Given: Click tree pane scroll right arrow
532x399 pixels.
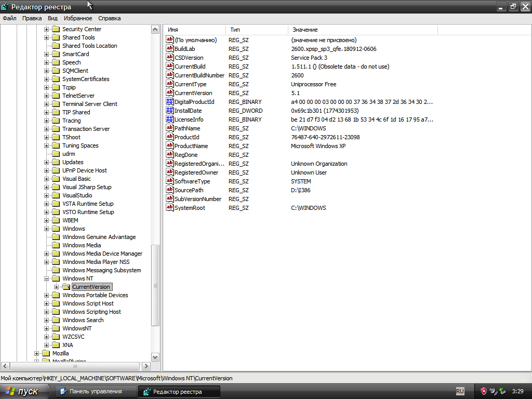Looking at the screenshot, I should [x=146, y=366].
